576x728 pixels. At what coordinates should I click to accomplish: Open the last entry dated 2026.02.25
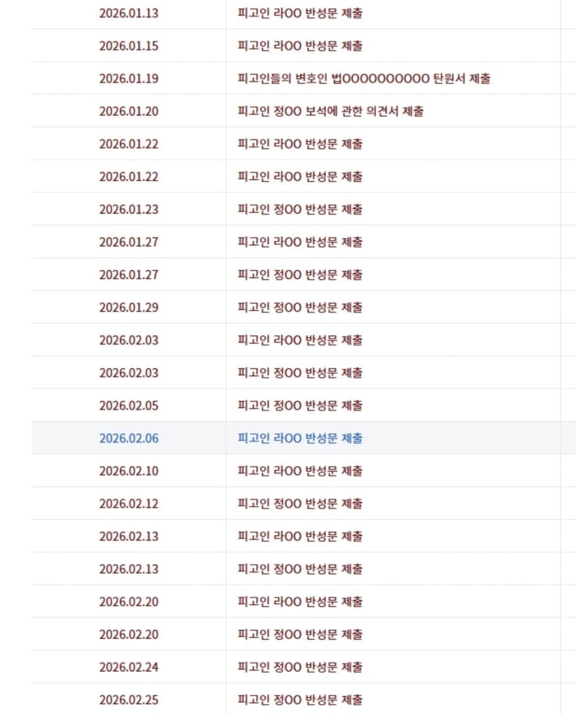300,700
